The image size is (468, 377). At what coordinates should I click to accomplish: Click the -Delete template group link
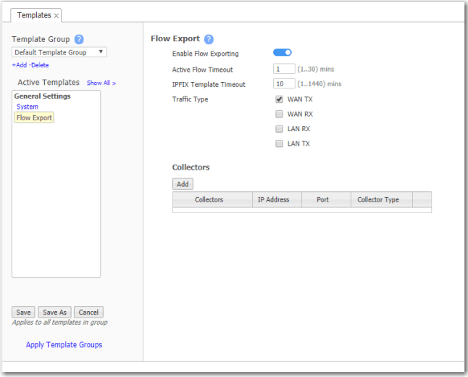pos(39,65)
